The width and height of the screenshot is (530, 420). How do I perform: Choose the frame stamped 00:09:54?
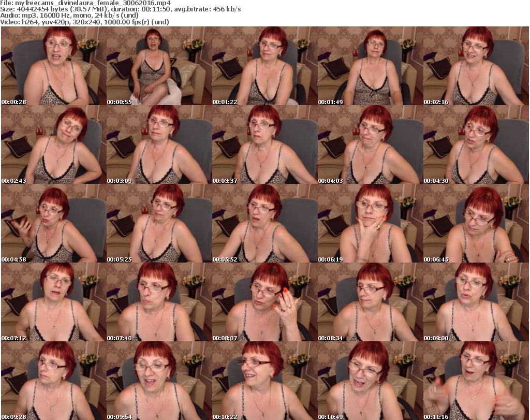pyautogui.click(x=159, y=381)
